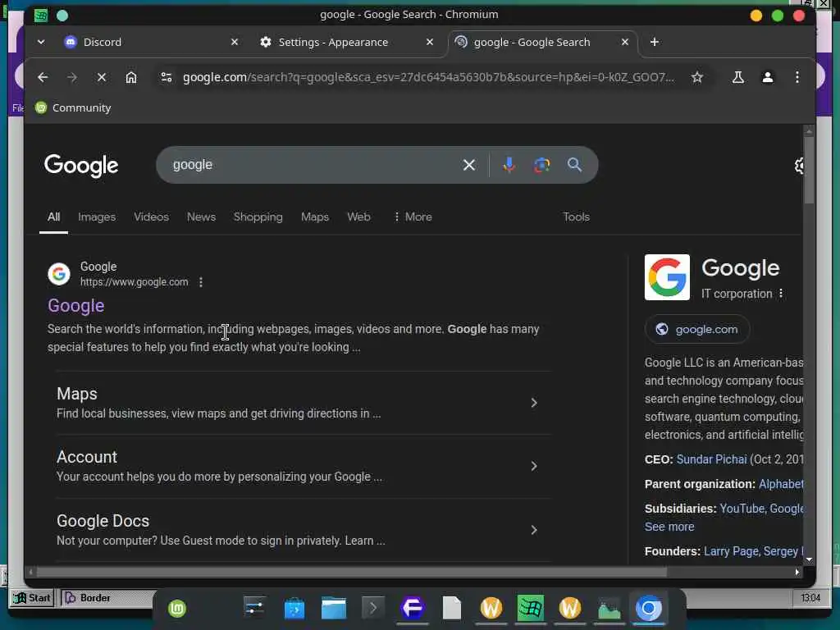Click the Google knowledge panel logo thumbnail
The height and width of the screenshot is (630, 840).
click(667, 277)
